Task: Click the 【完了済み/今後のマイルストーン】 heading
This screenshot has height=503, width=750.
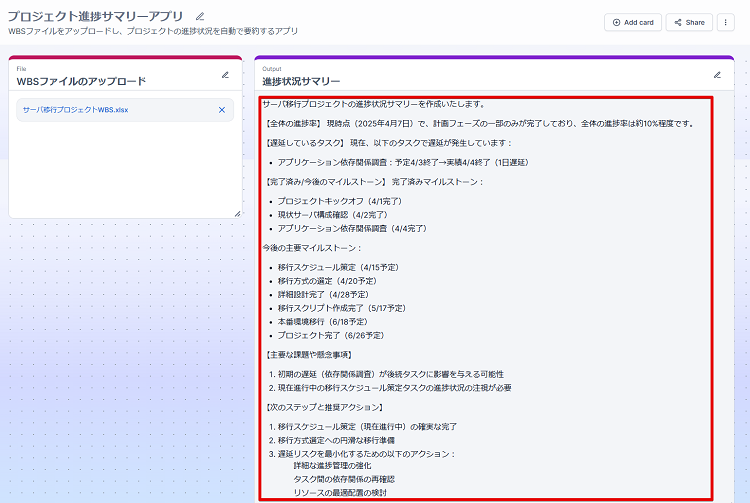Action: (x=325, y=182)
